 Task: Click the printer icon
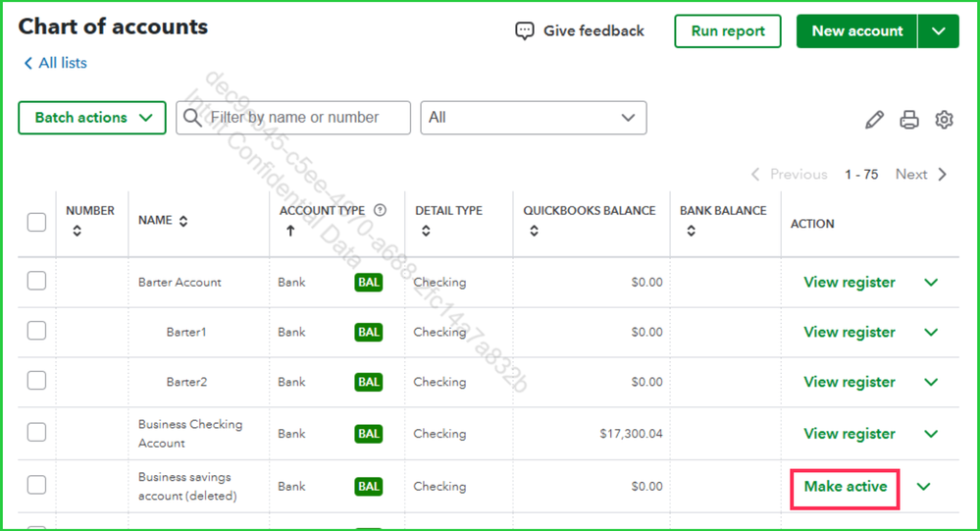[909, 120]
